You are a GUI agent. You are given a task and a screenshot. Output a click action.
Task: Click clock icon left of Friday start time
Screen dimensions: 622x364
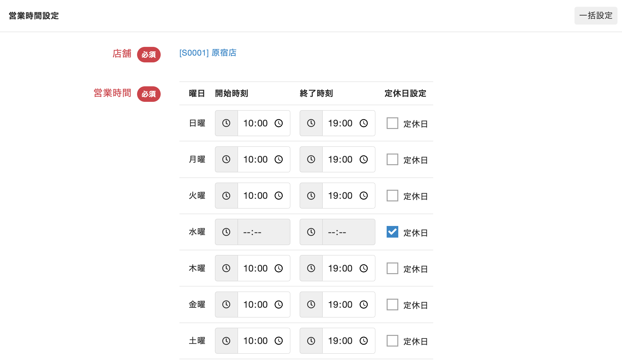pos(226,305)
